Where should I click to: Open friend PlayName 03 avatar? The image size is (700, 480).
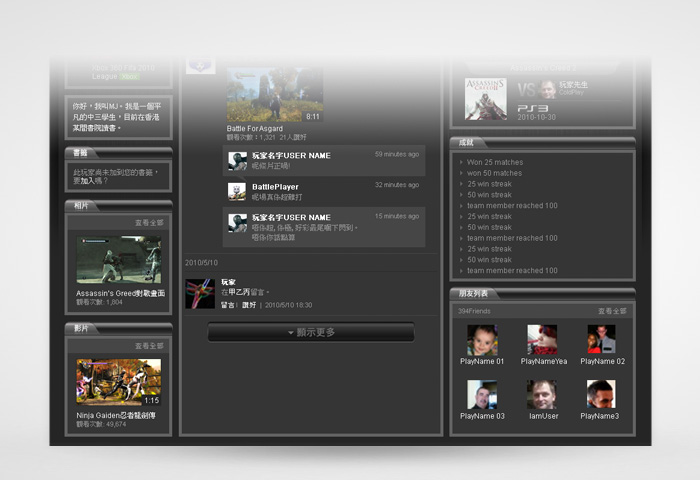click(x=482, y=395)
